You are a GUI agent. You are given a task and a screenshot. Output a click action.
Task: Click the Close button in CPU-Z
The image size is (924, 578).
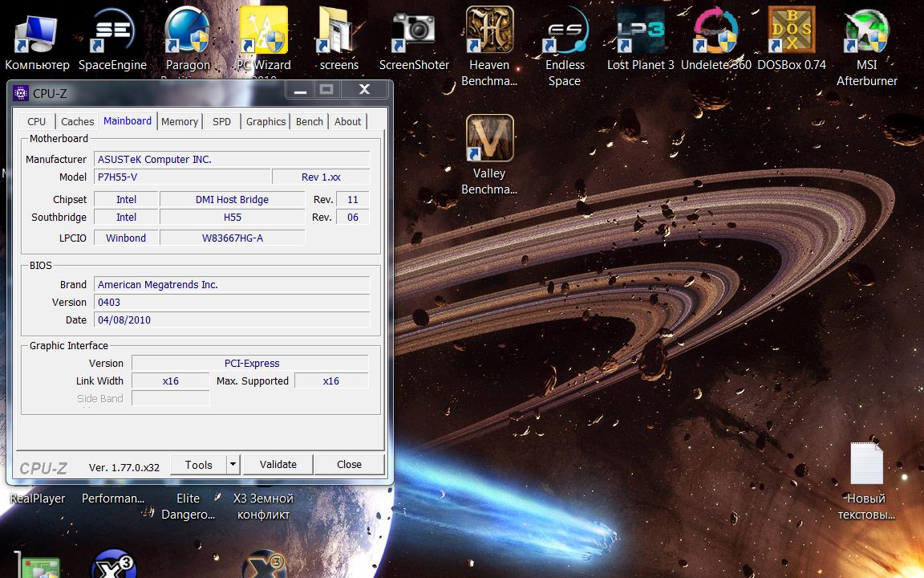point(349,465)
